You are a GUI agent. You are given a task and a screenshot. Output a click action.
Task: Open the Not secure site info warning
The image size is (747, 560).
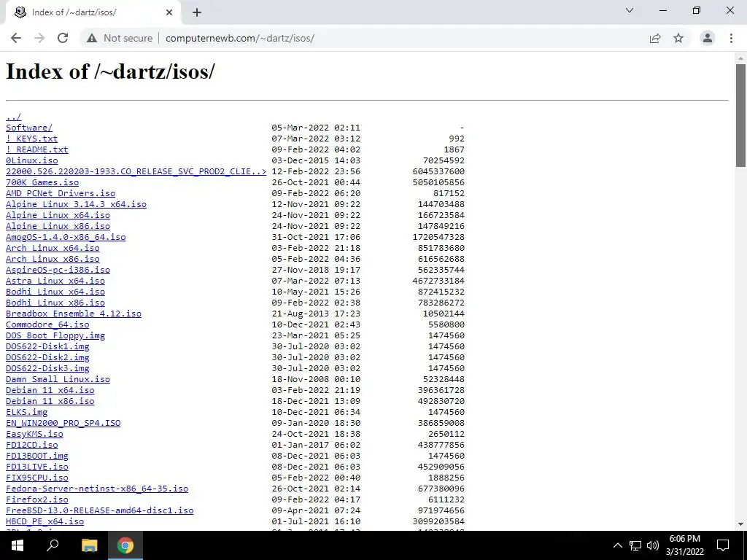[120, 38]
